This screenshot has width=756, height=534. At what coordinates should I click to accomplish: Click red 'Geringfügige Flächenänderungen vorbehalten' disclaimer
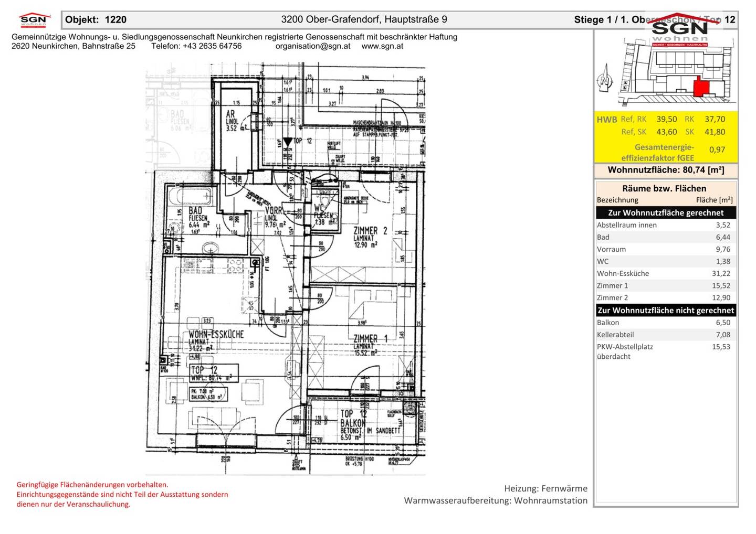pos(92,485)
